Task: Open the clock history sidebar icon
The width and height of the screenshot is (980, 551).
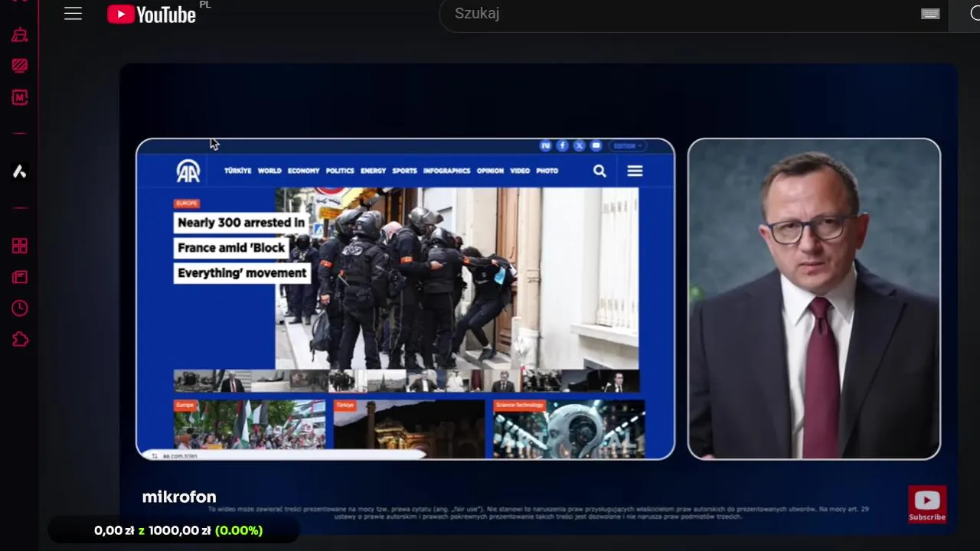Action: coord(20,308)
